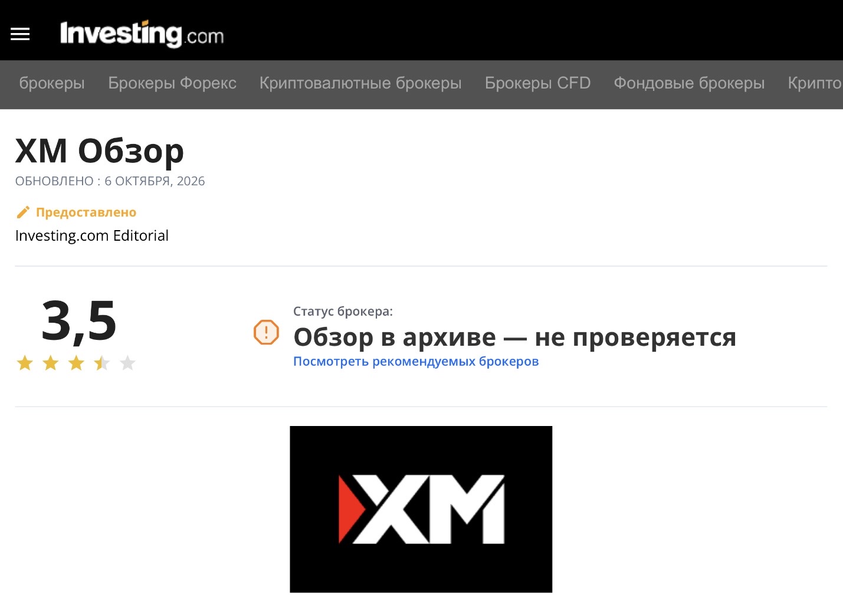Viewport: 843px width, 616px height.
Task: Click the XM broker logo image
Action: 421,509
